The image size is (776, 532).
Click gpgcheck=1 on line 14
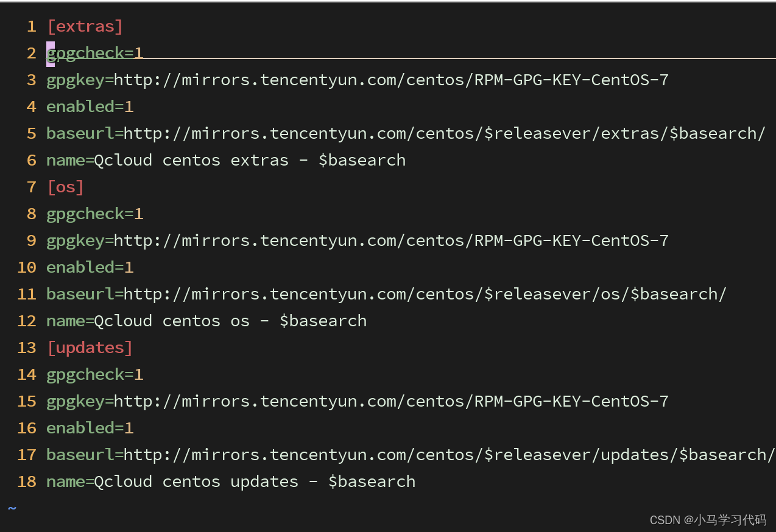coord(95,374)
